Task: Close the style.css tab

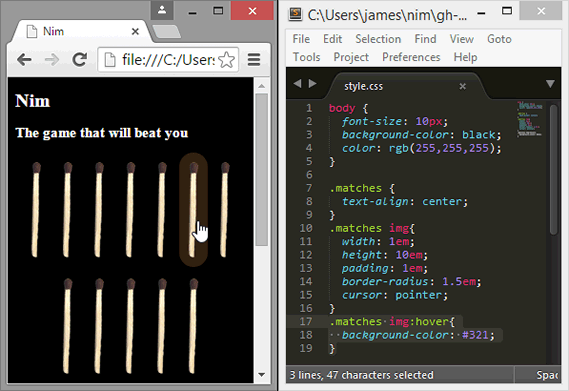Action: click(x=462, y=86)
